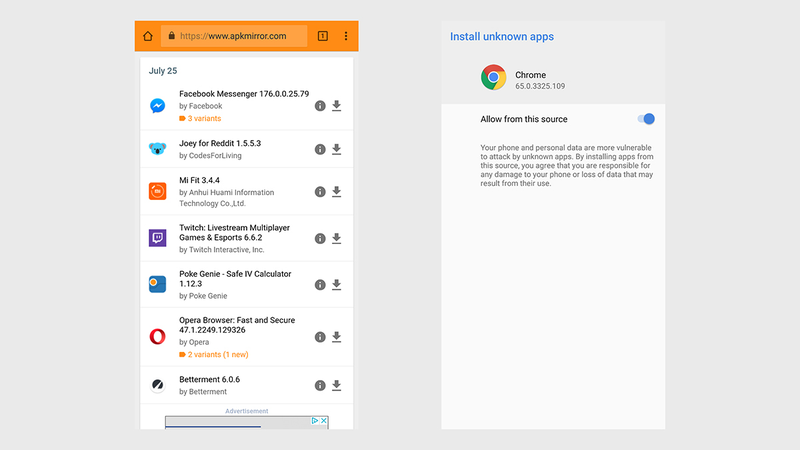The height and width of the screenshot is (450, 800).
Task: Show info for Mi Fit 3.4.4
Action: coord(320,191)
